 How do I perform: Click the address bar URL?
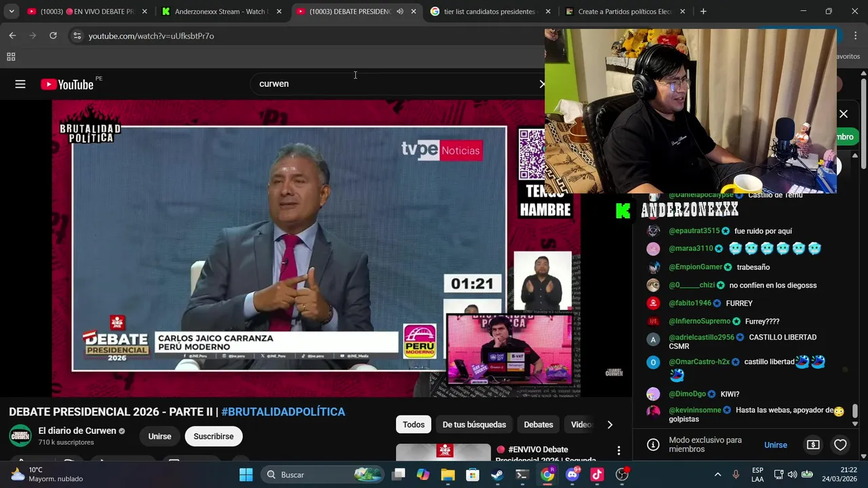tap(151, 36)
